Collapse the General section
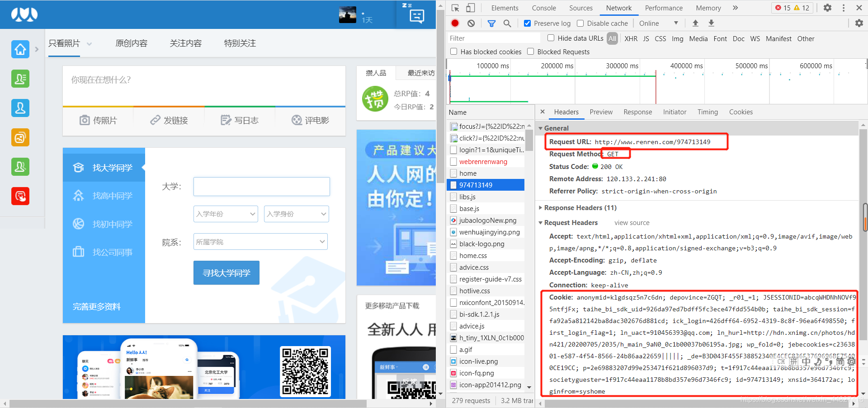Viewport: 868px width, 408px height. [540, 128]
